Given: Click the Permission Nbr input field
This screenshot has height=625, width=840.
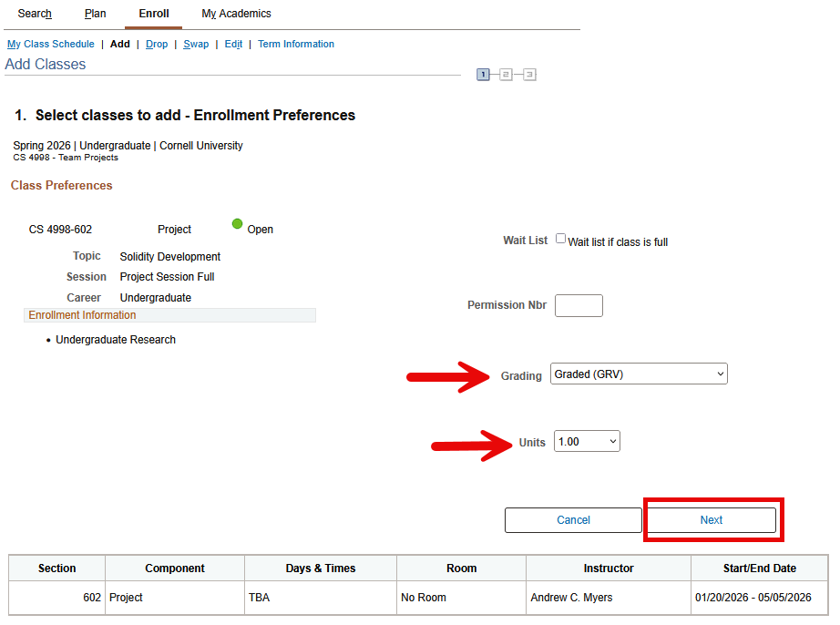Looking at the screenshot, I should 579,305.
